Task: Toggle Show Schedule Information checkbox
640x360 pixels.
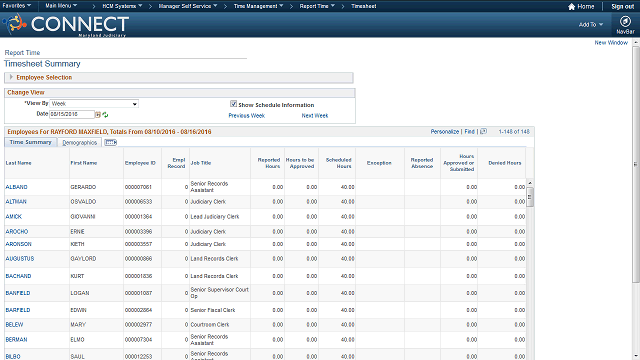Action: click(x=233, y=104)
